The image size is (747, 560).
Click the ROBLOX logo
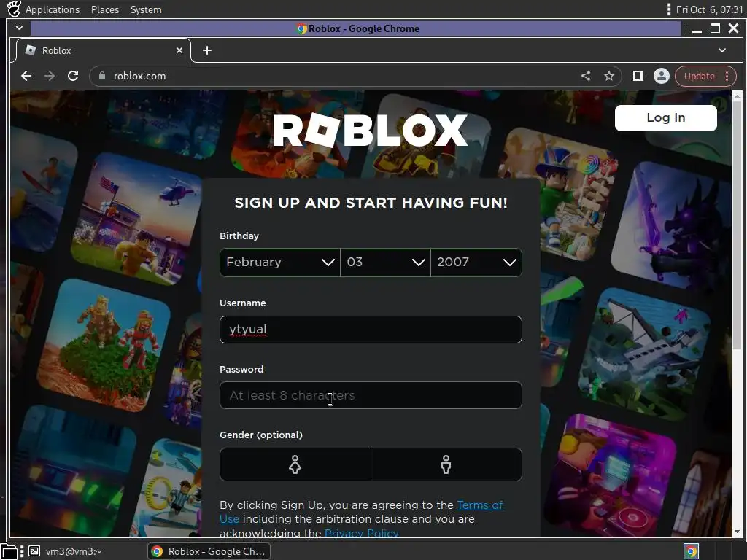tap(370, 130)
